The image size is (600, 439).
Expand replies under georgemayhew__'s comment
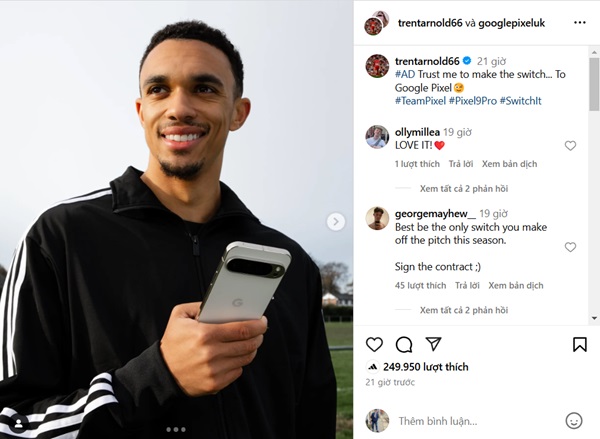click(x=464, y=310)
